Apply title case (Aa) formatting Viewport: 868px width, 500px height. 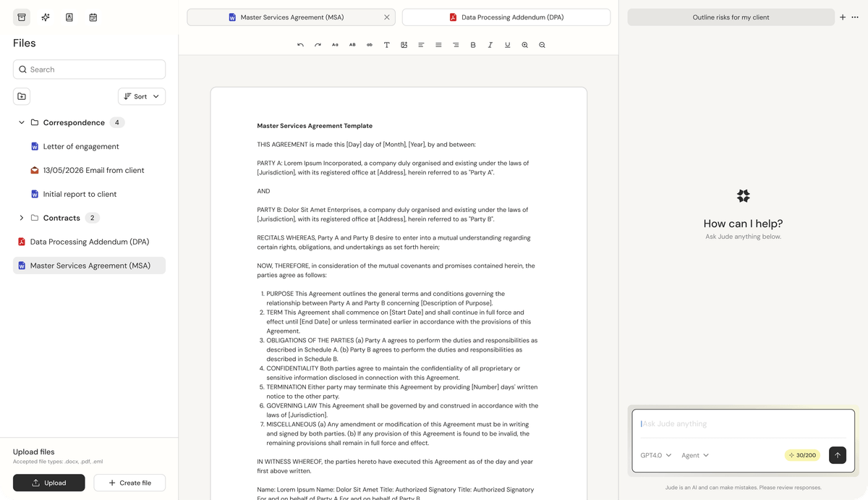point(335,45)
